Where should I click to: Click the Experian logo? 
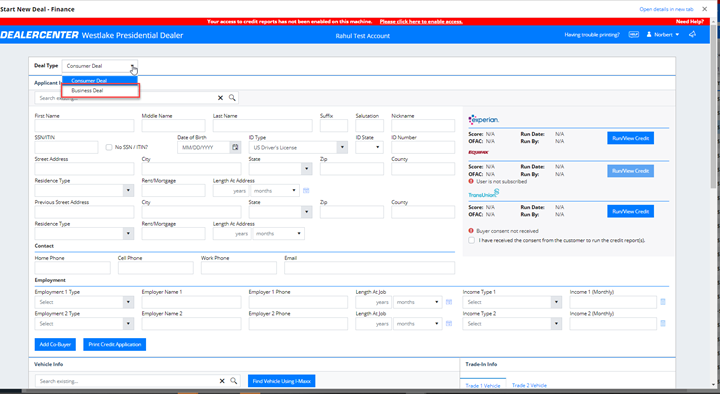tap(484, 119)
